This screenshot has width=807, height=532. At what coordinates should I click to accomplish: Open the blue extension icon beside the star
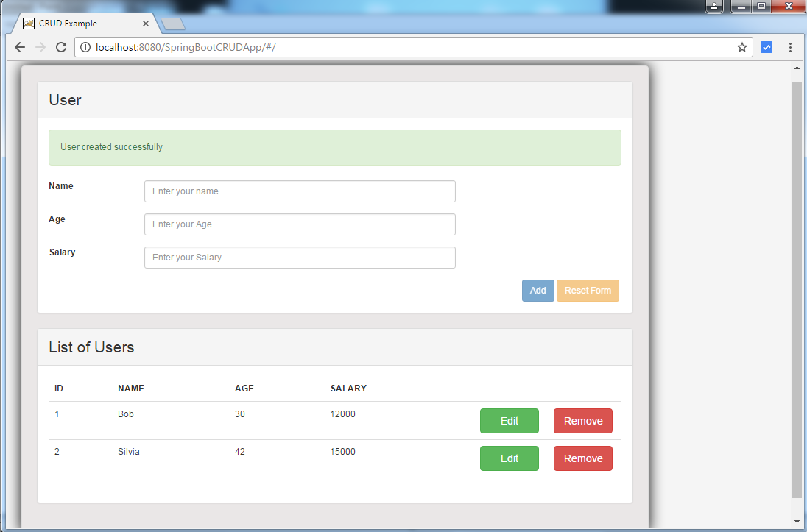[x=767, y=46]
